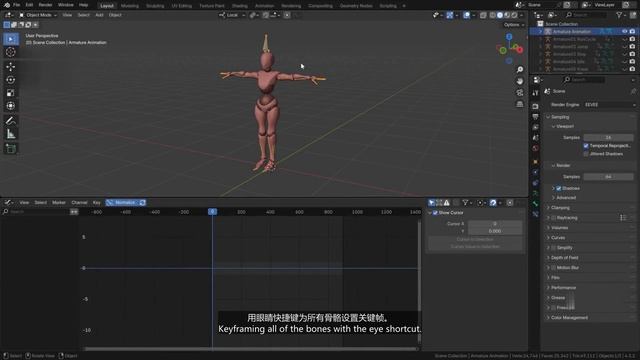Select the Scale tool
The width and height of the screenshot is (640, 360).
point(11,93)
